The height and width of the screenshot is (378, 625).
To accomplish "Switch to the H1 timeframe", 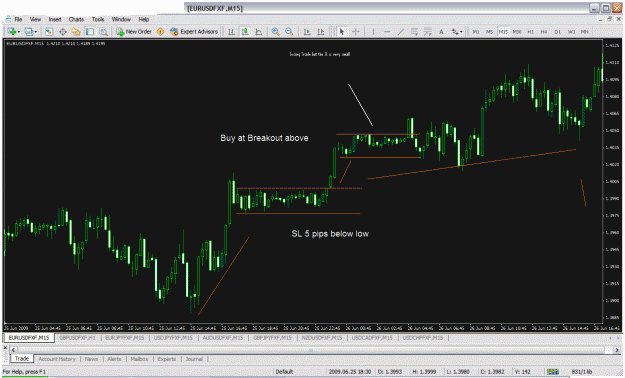I will coord(531,32).
